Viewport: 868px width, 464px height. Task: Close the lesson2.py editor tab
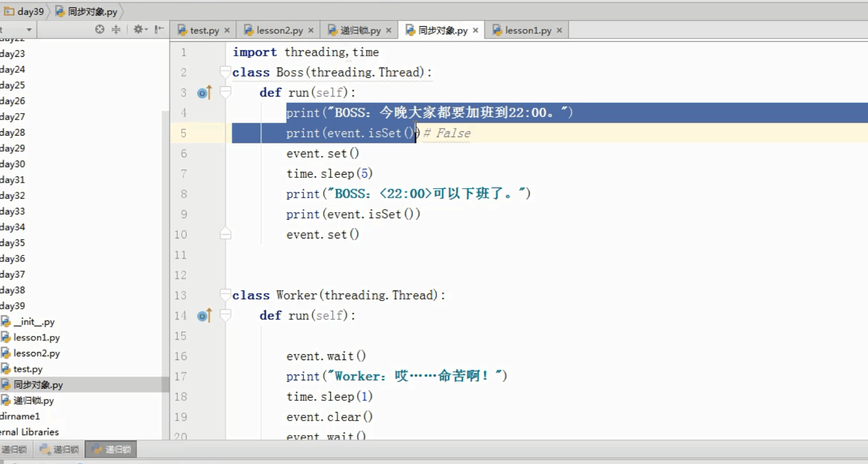311,31
